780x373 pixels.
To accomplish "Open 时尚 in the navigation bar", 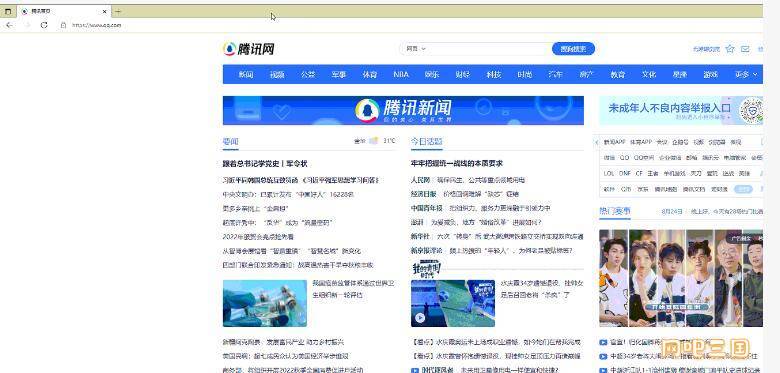I will click(x=524, y=75).
